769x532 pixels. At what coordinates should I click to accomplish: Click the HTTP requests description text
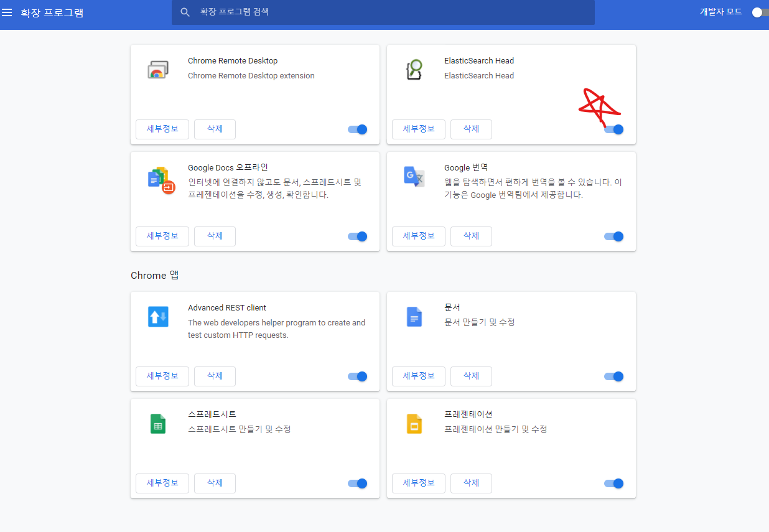click(276, 329)
